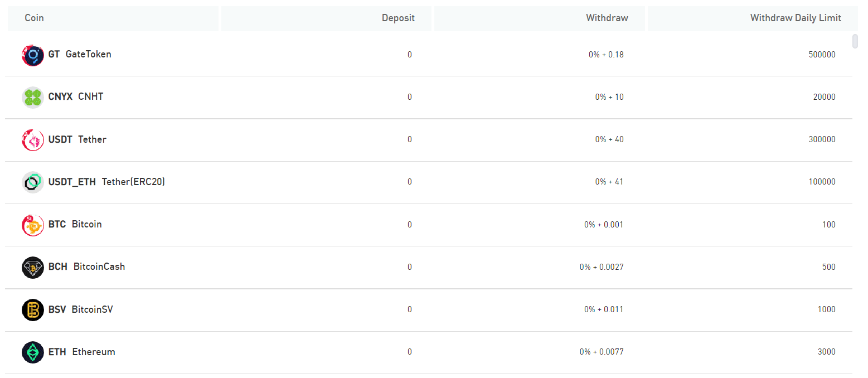This screenshot has width=868, height=378.
Task: Click the BSV BitcoinSV icon
Action: [33, 309]
